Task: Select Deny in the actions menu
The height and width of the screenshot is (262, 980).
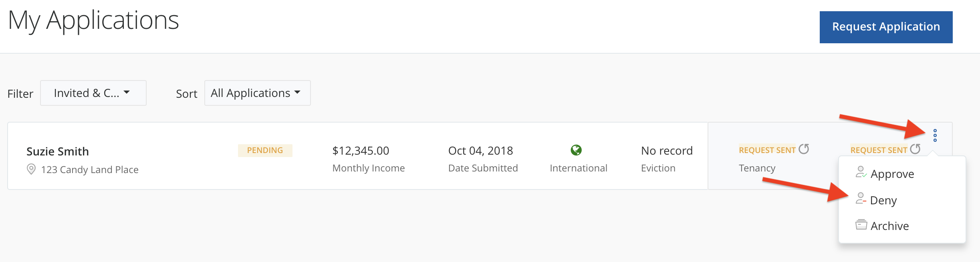Action: click(883, 200)
